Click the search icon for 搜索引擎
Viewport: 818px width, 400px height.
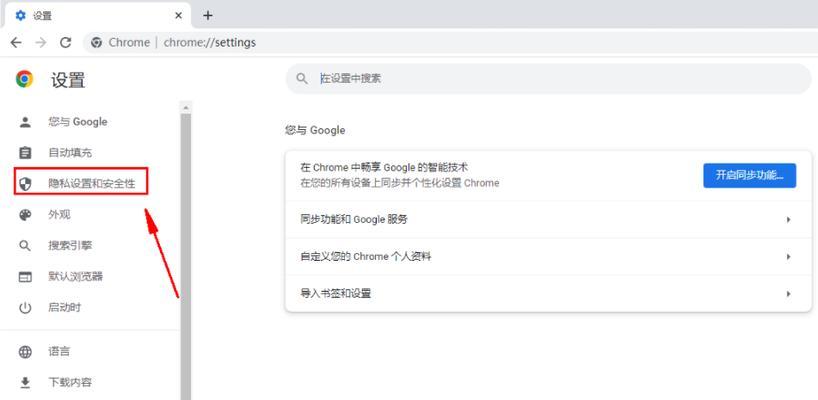click(25, 246)
